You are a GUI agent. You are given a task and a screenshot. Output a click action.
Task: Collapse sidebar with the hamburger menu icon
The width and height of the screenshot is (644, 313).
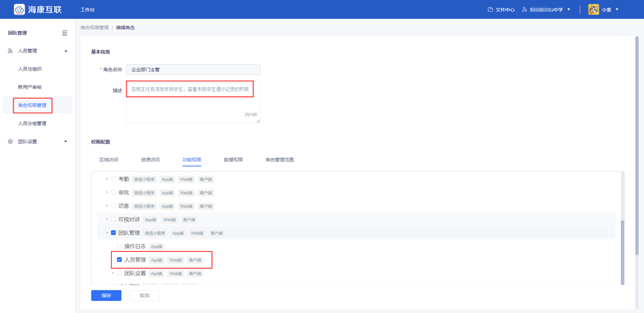click(x=65, y=33)
